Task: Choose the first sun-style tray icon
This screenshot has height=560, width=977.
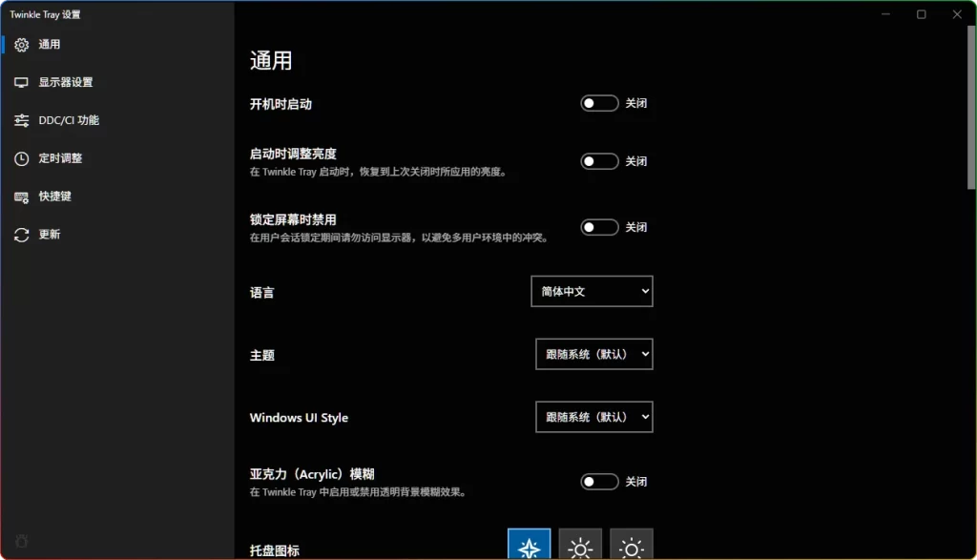Action: 579,546
